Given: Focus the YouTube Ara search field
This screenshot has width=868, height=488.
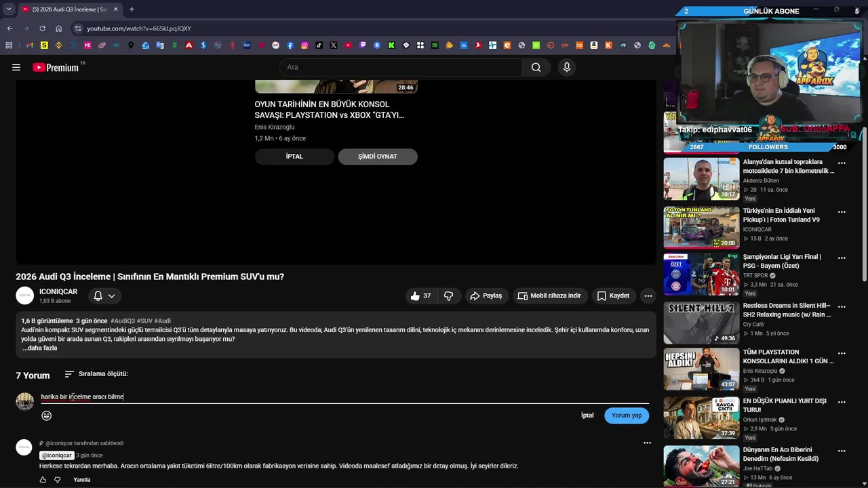Looking at the screenshot, I should pos(401,67).
